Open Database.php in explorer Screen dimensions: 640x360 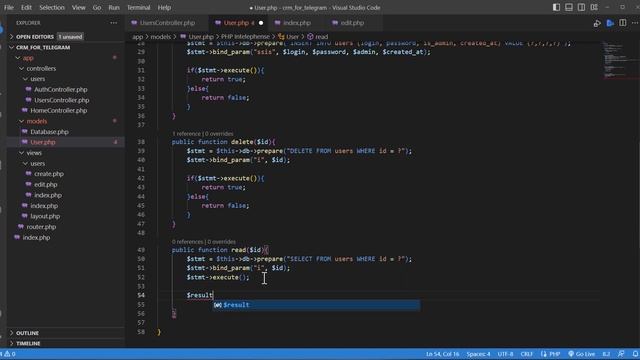(49, 132)
